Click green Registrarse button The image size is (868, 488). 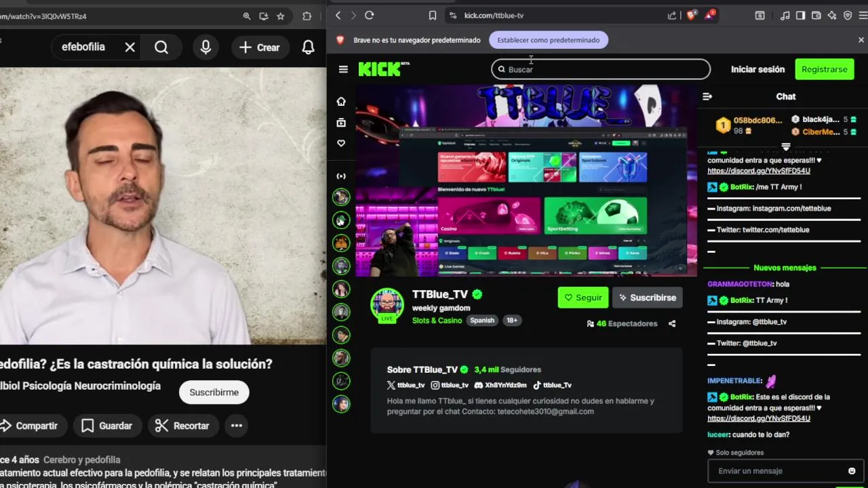coord(824,69)
